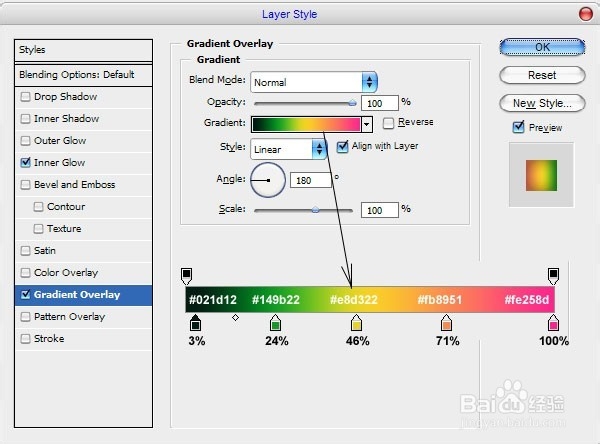The width and height of the screenshot is (600, 444).
Task: Enable the Contour checkbox
Action: tap(38, 207)
